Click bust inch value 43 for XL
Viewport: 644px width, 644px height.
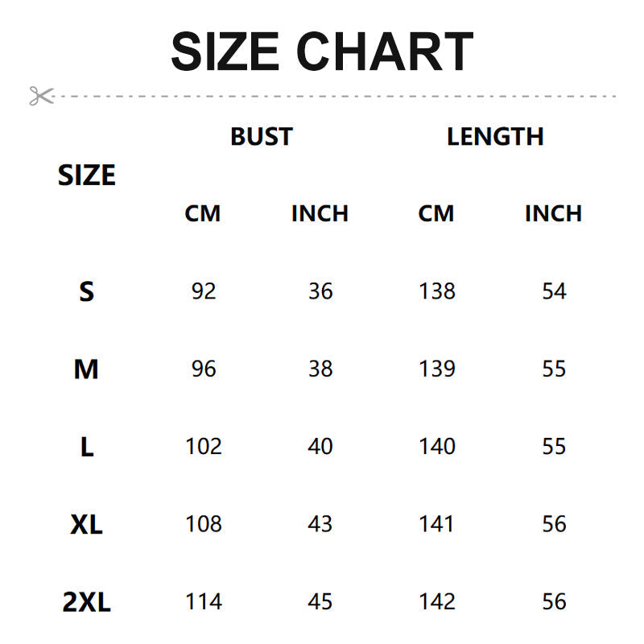coord(320,524)
